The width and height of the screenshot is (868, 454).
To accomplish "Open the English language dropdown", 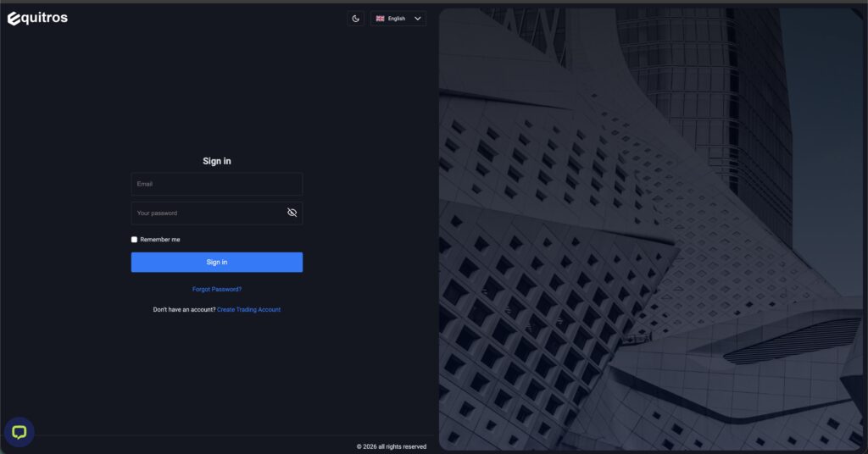I will [x=398, y=19].
